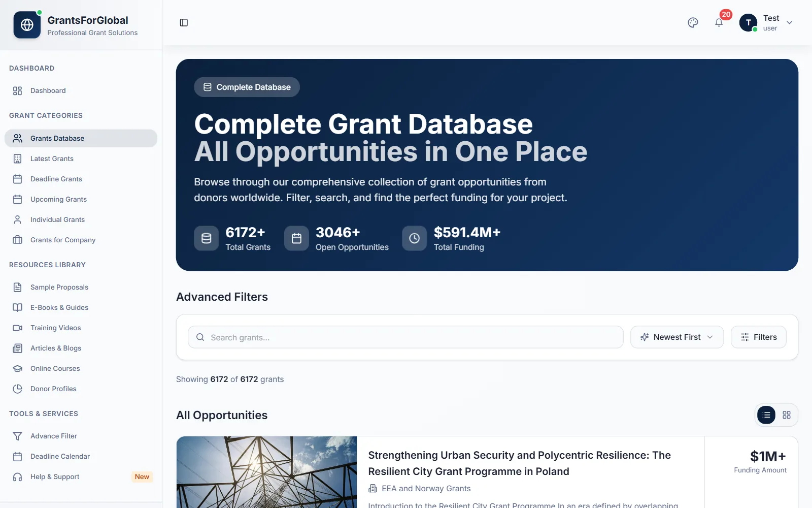Click the red 20 notification count badge
The image size is (812, 508).
(726, 14)
